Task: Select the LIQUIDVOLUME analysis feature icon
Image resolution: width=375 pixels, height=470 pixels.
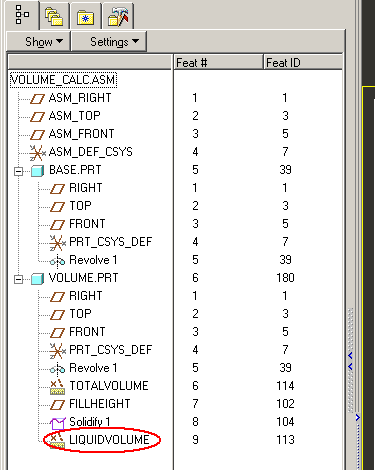Action: [57, 441]
